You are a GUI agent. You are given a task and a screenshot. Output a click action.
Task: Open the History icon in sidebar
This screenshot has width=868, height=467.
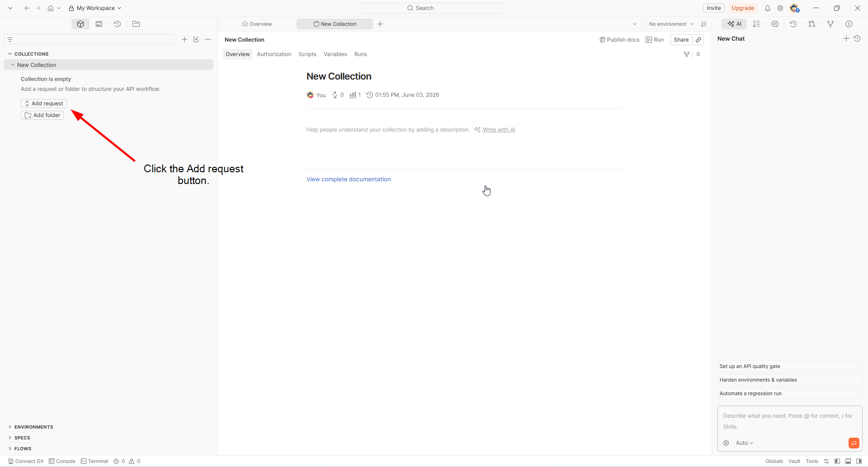click(118, 24)
